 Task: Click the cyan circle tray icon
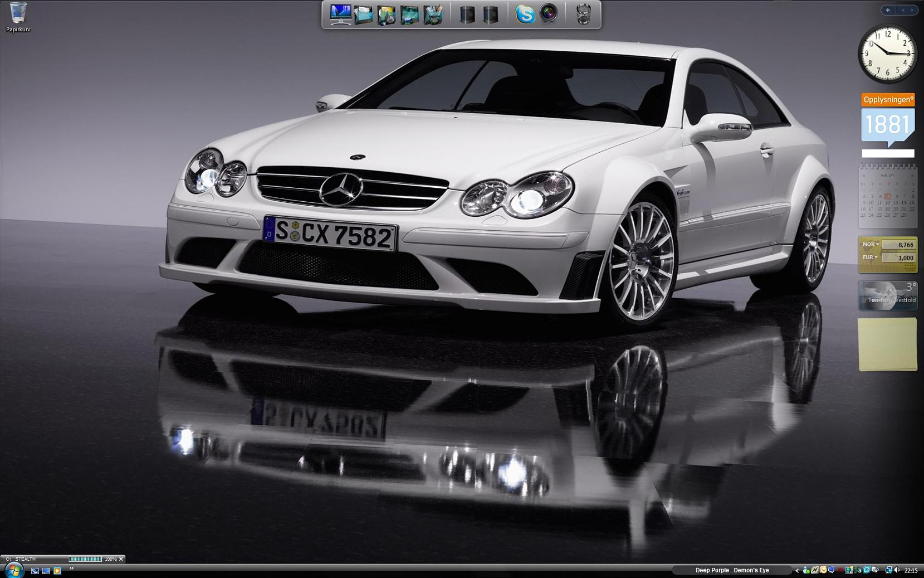[867, 571]
